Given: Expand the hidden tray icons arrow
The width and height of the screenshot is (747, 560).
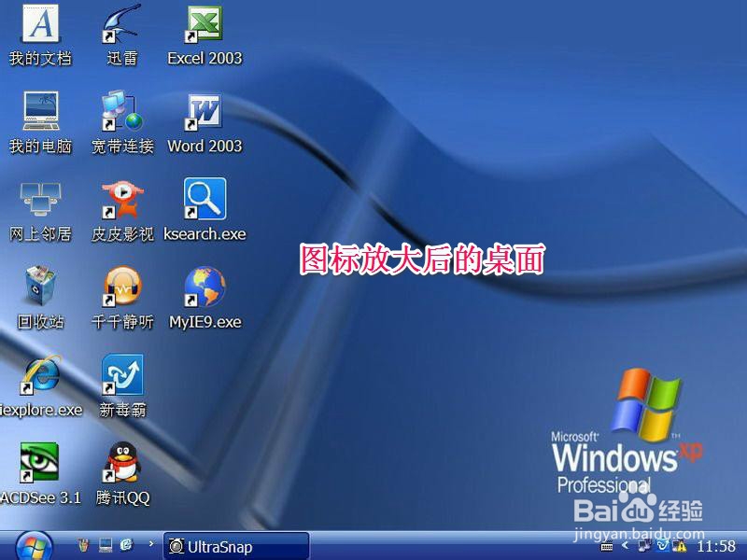Looking at the screenshot, I should pyautogui.click(x=626, y=546).
